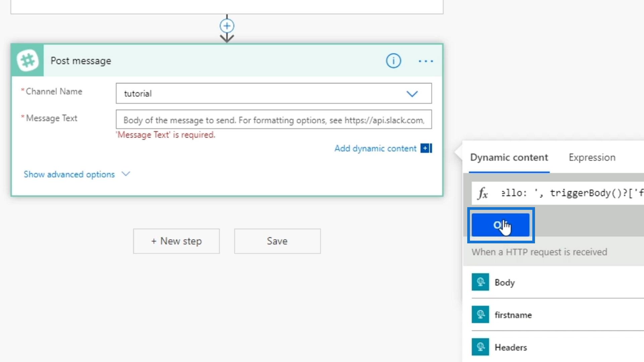Open the three-dot menu on Post message
The image size is (644, 362).
click(x=426, y=61)
